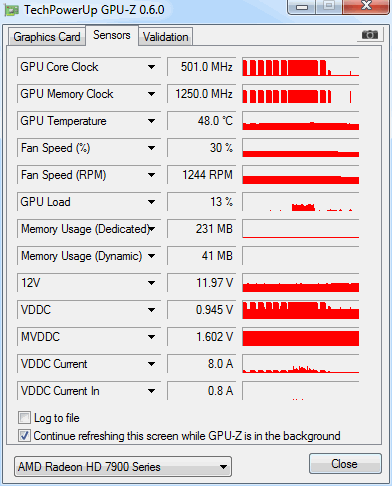This screenshot has height=486, width=392.
Task: Open the AMD Radeon HD 7900 Series selector
Action: 123,467
